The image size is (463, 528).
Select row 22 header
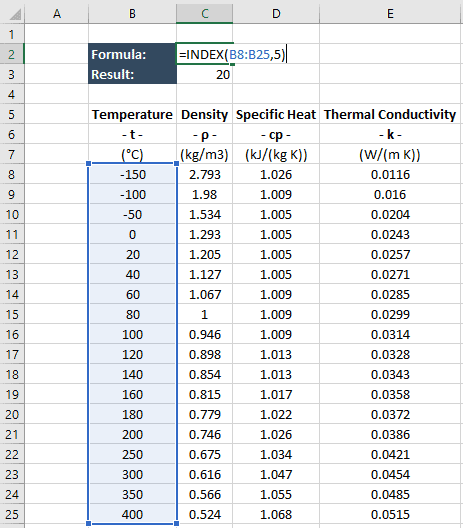(12, 454)
